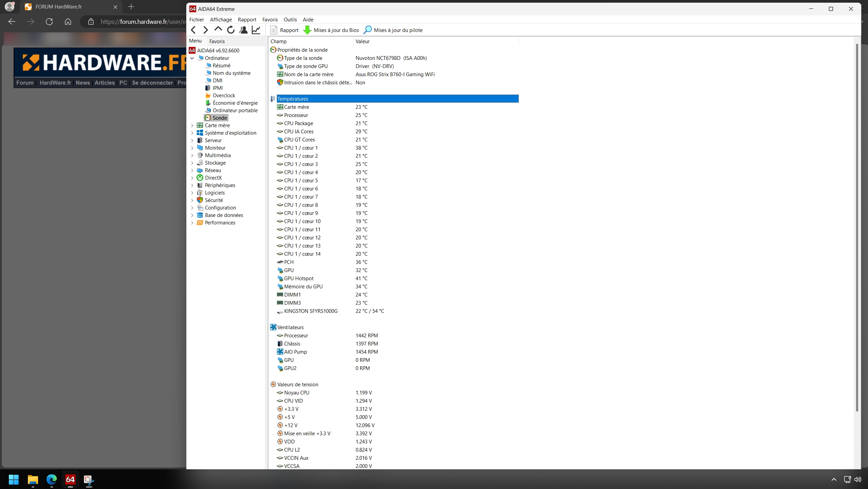
Task: Open the graph chart icon in toolbar
Action: [x=256, y=30]
